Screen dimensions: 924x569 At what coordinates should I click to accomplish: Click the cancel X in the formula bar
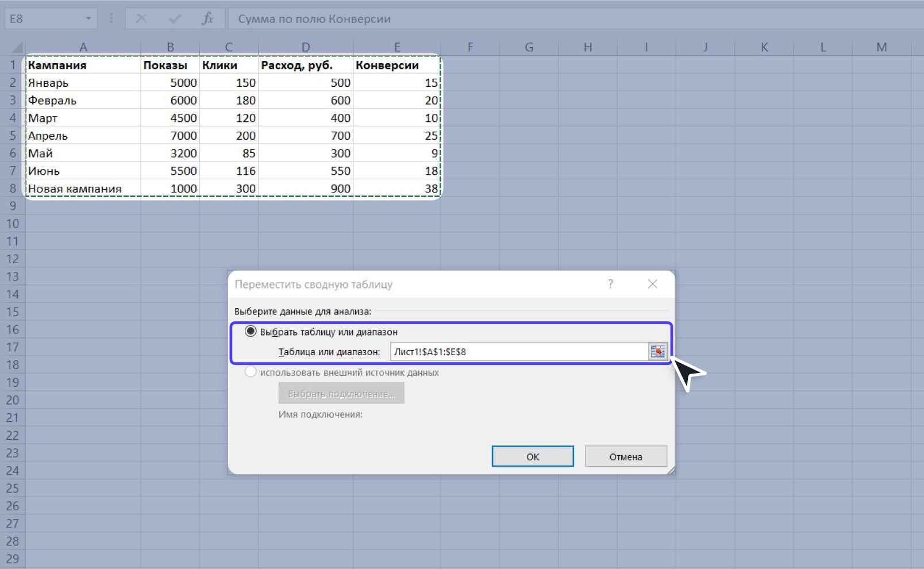click(x=141, y=19)
